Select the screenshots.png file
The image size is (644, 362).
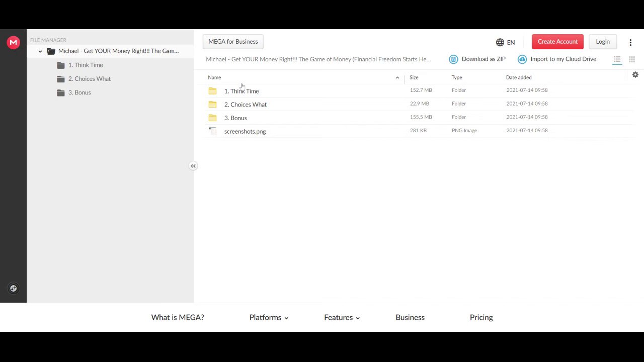[x=419, y=131]
